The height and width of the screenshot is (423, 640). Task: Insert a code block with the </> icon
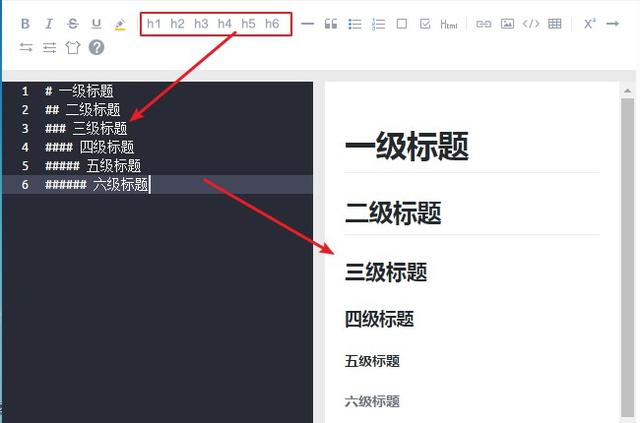[531, 24]
